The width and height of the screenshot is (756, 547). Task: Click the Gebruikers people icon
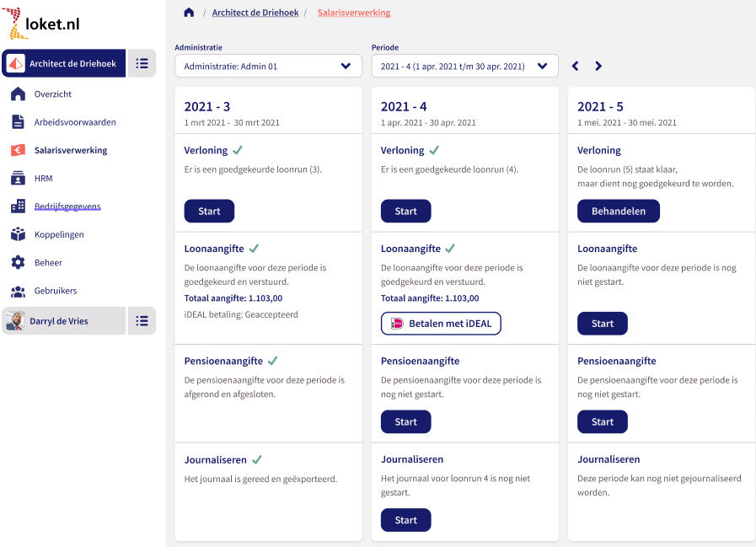coord(18,291)
